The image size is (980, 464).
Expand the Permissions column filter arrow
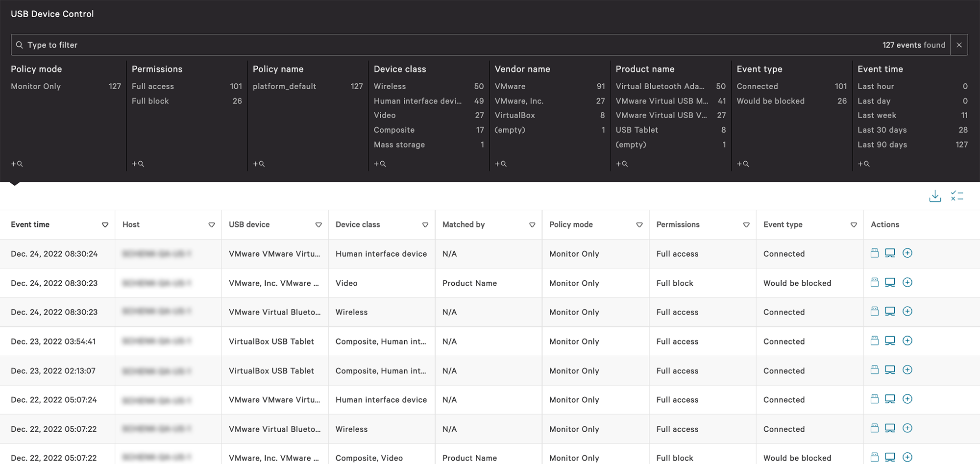coord(746,225)
